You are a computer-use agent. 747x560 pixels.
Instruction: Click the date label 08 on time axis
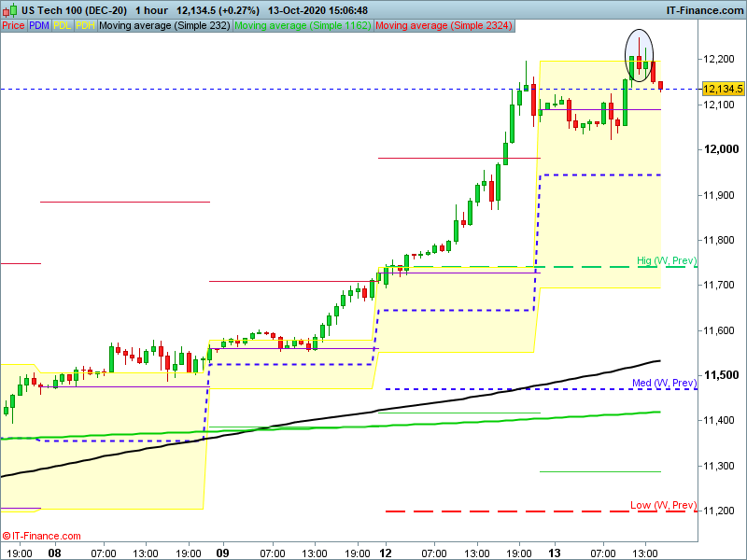55,553
